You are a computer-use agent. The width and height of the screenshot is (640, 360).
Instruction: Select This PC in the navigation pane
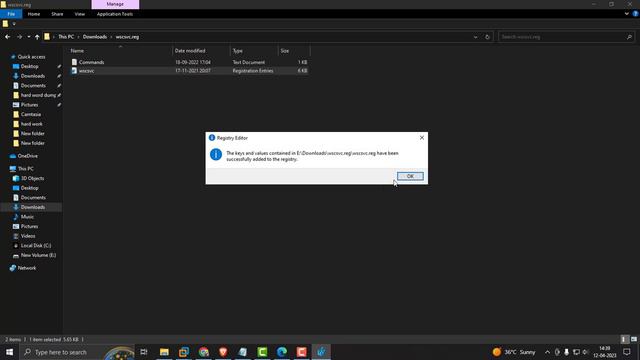(25, 169)
